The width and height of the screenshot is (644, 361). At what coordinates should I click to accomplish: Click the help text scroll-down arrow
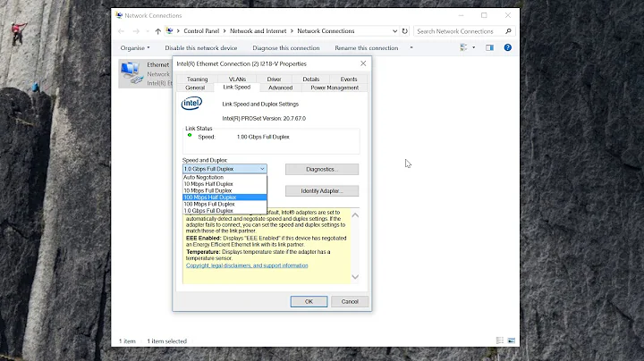pos(355,277)
